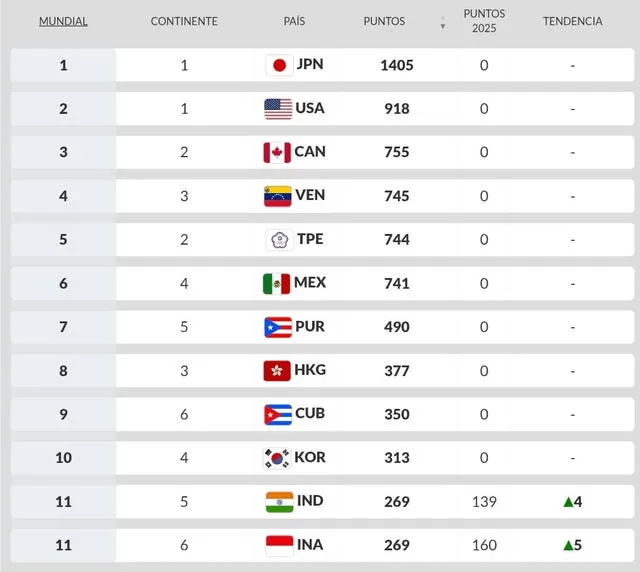Viewport: 640px width, 572px height.
Task: Click the USA flag icon
Action: (x=278, y=109)
